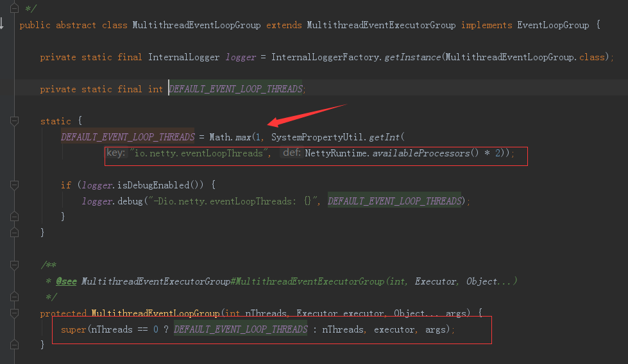Click DEFAULT_EVENT_LOOP_THREADS in the super call
This screenshot has width=628, height=364.
[241, 329]
